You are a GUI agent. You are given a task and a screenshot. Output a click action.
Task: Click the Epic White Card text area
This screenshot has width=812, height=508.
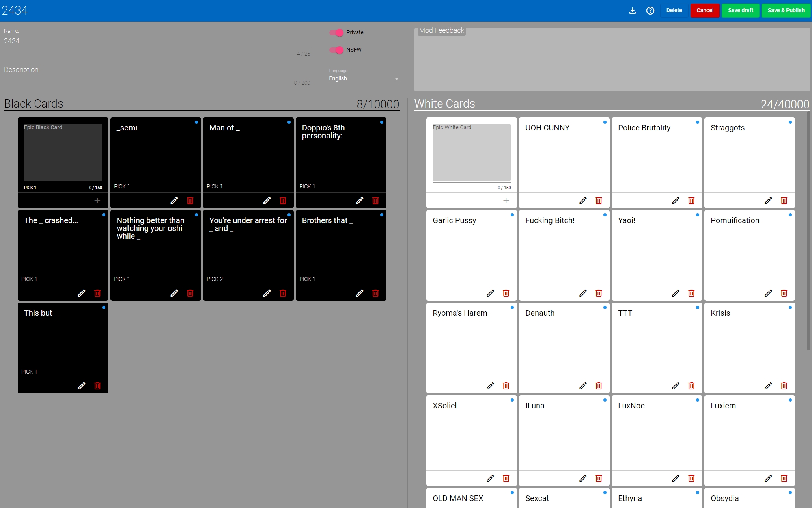tap(471, 153)
